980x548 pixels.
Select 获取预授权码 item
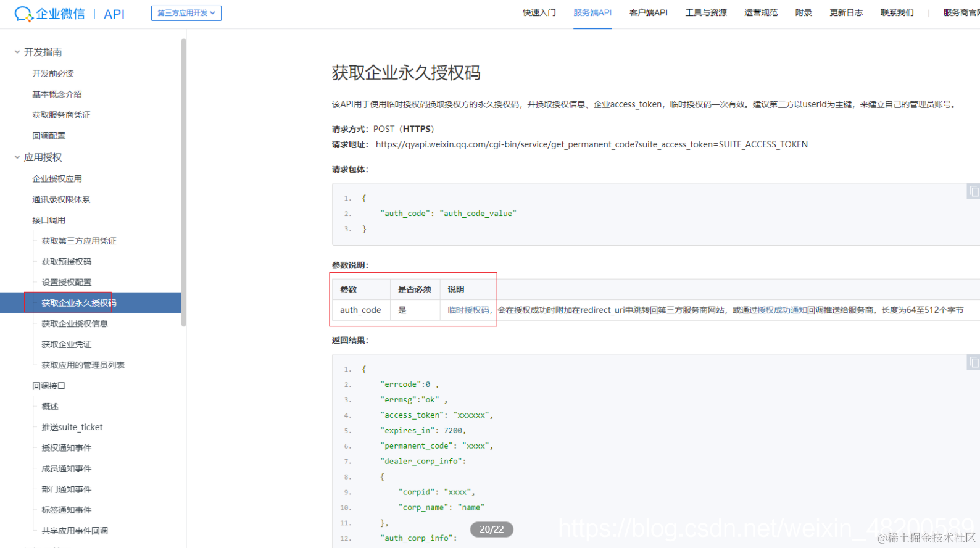pos(66,262)
